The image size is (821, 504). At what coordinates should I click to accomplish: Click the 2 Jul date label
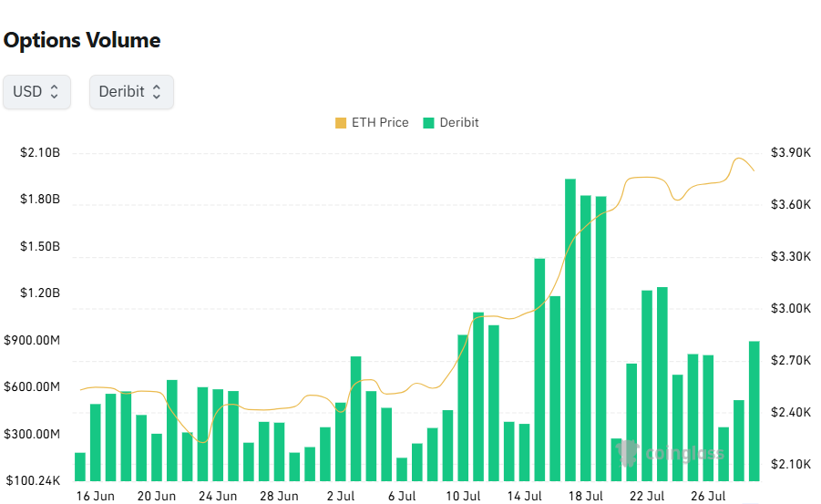[341, 496]
